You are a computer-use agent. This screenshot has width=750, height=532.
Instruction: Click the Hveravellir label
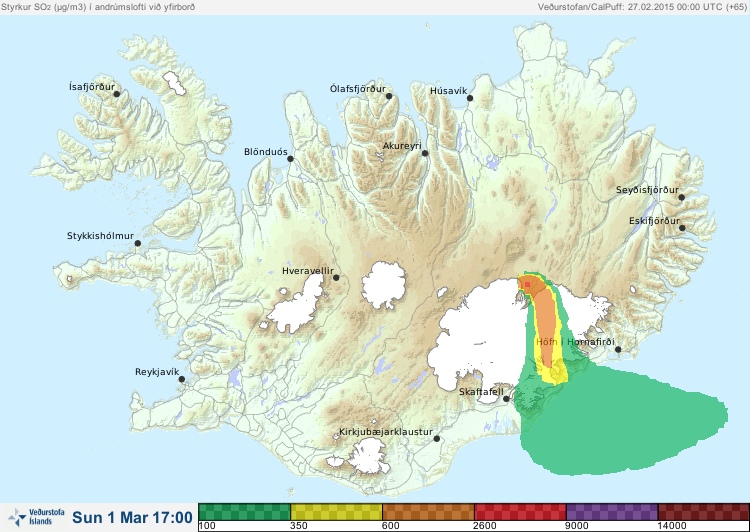coord(308,271)
